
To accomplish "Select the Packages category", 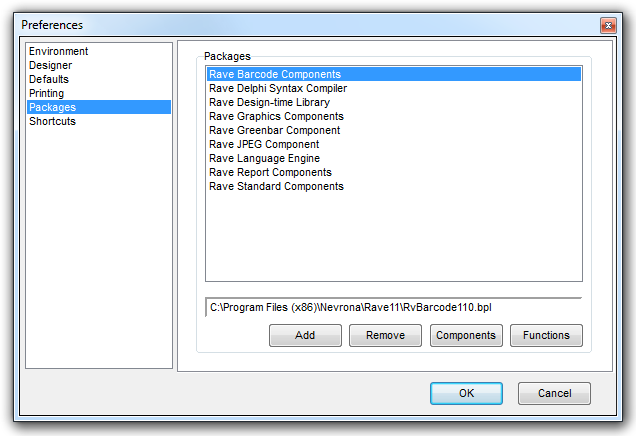I will click(52, 107).
